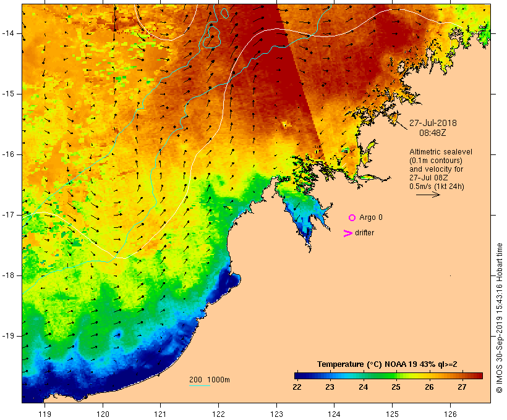Click the '-15' latitude axis label

coord(7,94)
